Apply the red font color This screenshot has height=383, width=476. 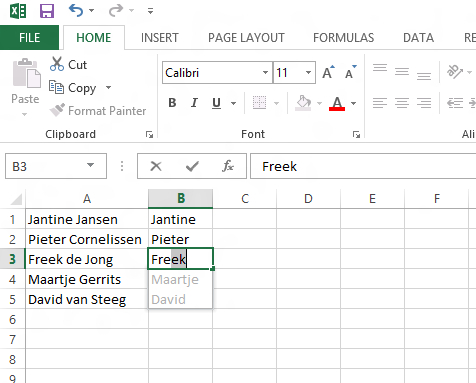(x=337, y=103)
